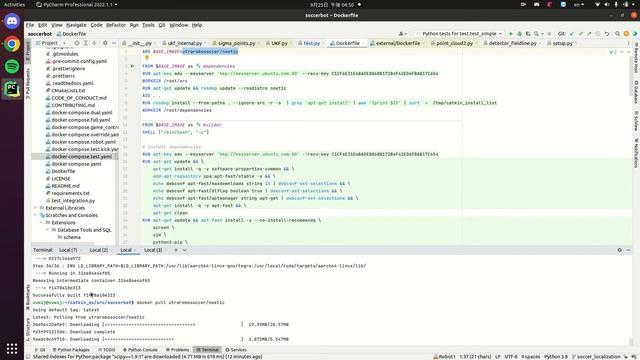Open the Problems tool window
Viewport: 640px width, 360px height.
coord(178,350)
